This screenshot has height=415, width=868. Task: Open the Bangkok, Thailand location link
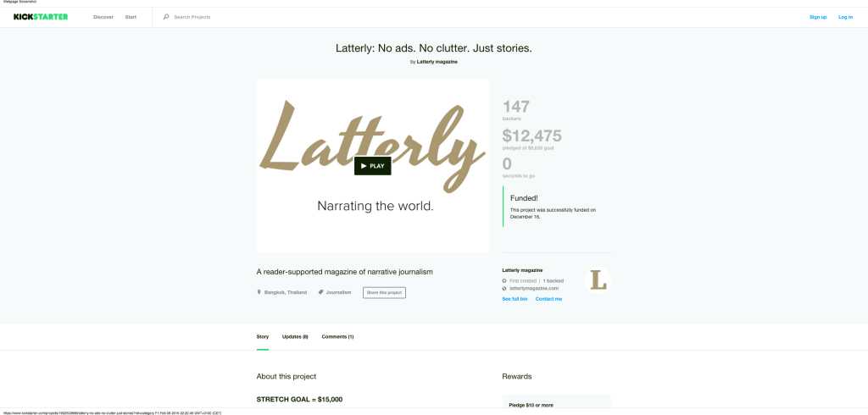click(x=285, y=292)
